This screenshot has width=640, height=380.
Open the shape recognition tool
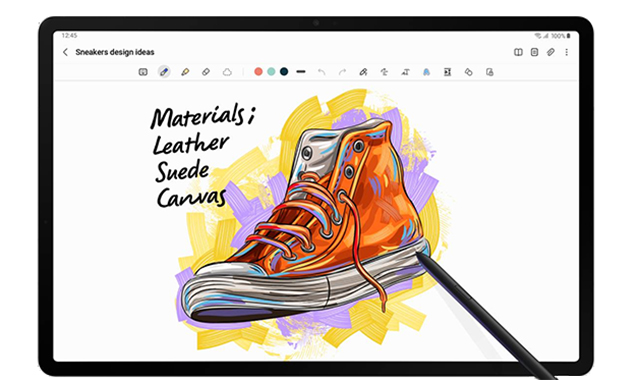(x=468, y=72)
